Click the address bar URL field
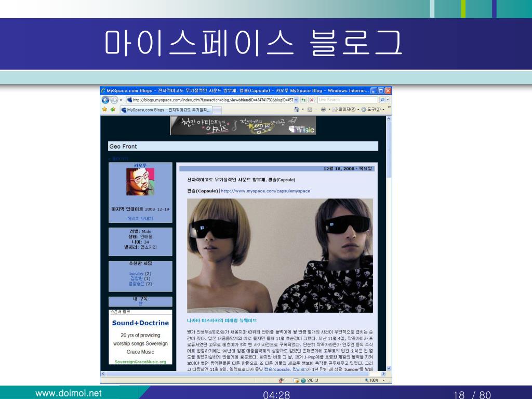This screenshot has width=532, height=399. pos(210,100)
